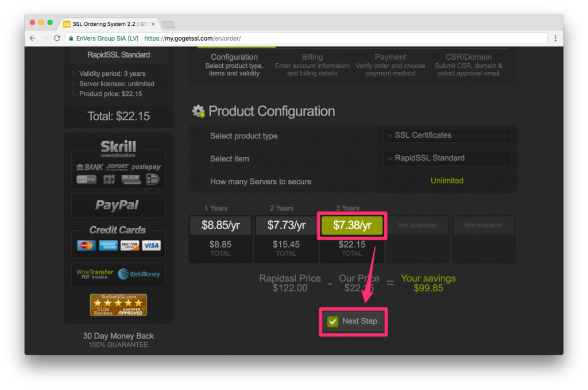Viewport: 588px width, 390px height.
Task: Click the 30 Day Money Back guarantee
Action: [118, 340]
